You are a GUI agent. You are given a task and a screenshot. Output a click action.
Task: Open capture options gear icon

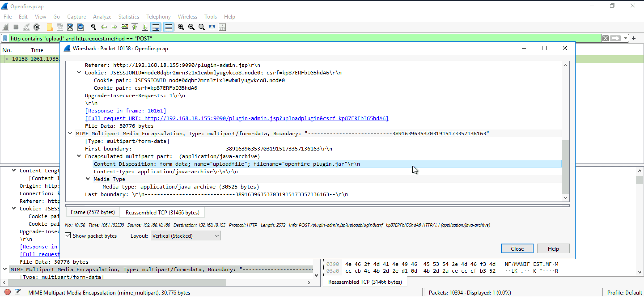(x=37, y=27)
